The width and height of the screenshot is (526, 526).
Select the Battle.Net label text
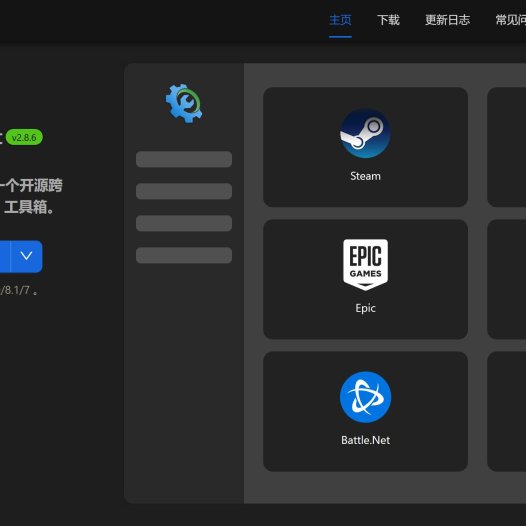[x=365, y=440]
